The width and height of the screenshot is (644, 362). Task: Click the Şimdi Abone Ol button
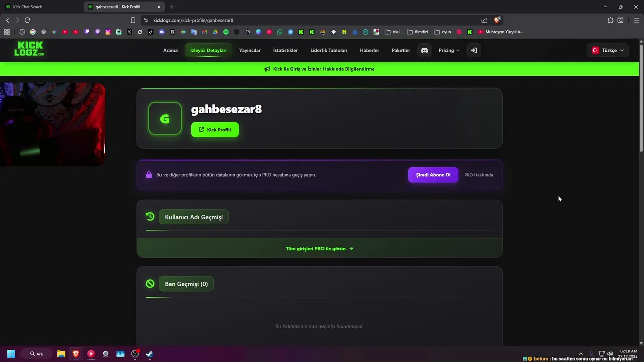433,175
